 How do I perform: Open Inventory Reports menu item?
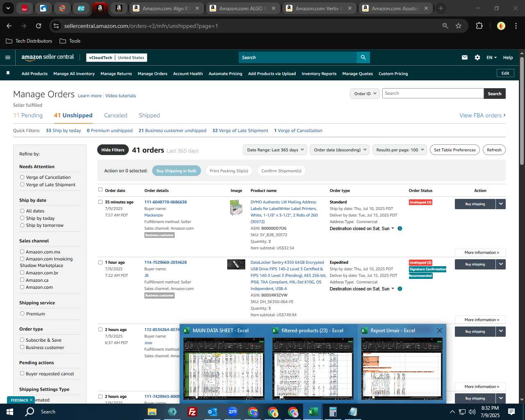[319, 74]
